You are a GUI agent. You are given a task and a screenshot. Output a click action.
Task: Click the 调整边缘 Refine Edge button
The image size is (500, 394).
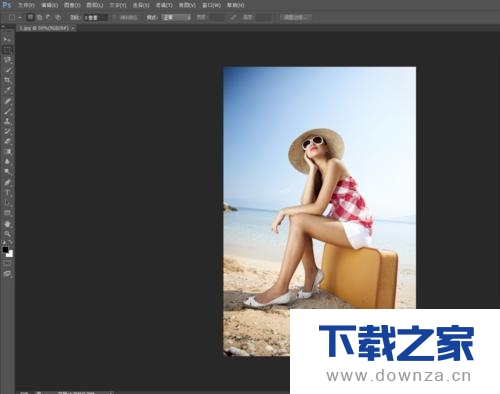click(x=296, y=17)
